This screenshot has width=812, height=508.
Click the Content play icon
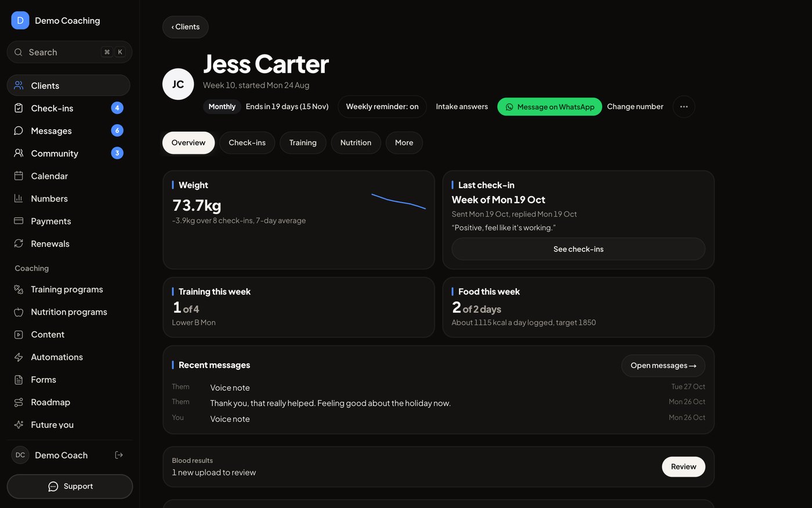(x=19, y=334)
